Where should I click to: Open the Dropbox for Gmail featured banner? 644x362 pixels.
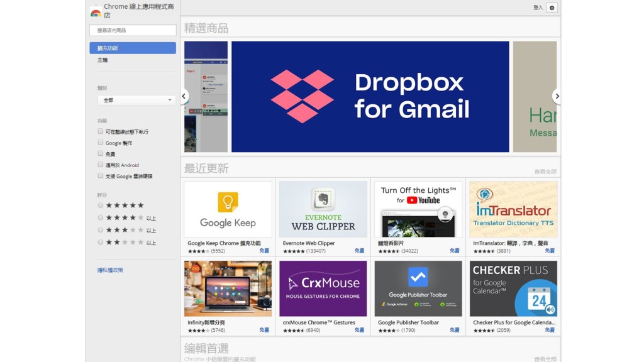click(370, 96)
